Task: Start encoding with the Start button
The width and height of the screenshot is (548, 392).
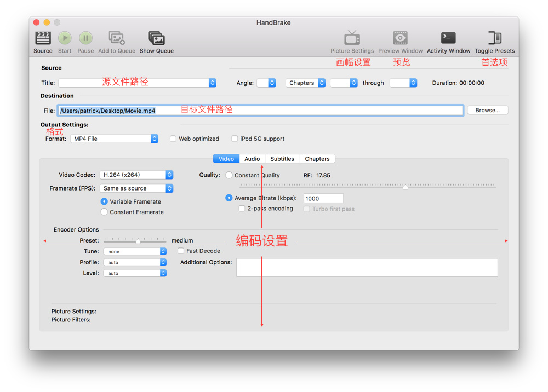Action: coord(65,38)
